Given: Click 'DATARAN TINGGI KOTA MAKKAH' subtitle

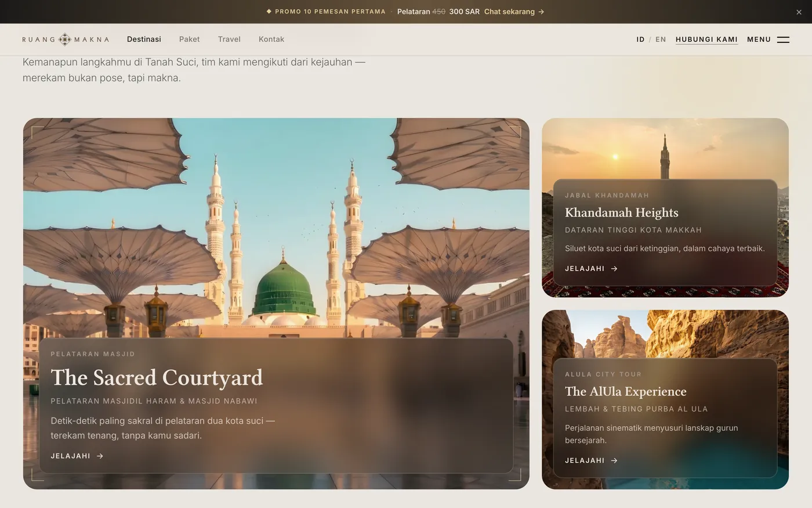Looking at the screenshot, I should tap(633, 230).
